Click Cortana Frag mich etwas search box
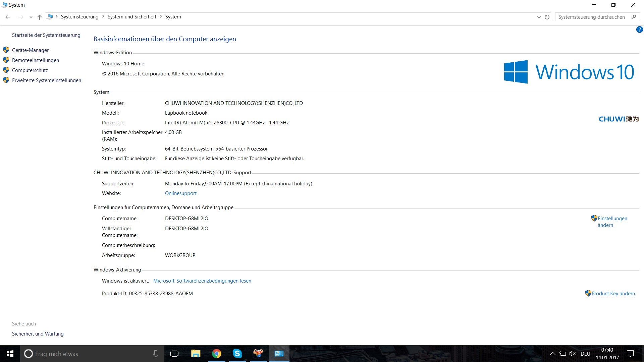The width and height of the screenshot is (644, 362). (x=92, y=354)
